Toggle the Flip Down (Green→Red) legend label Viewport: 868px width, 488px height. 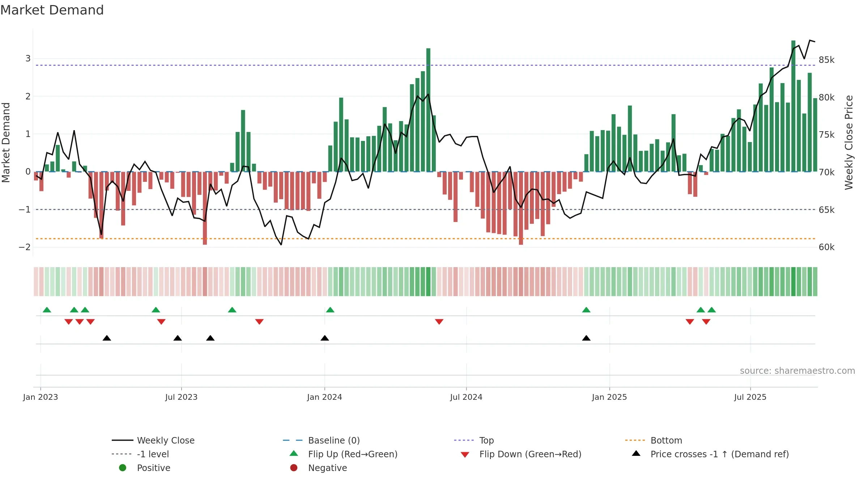coord(530,454)
